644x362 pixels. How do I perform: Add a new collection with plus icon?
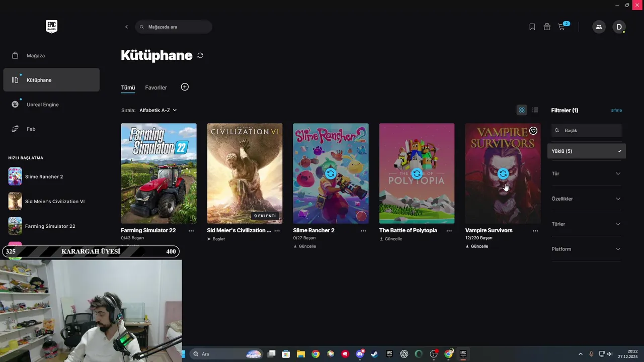click(x=185, y=87)
